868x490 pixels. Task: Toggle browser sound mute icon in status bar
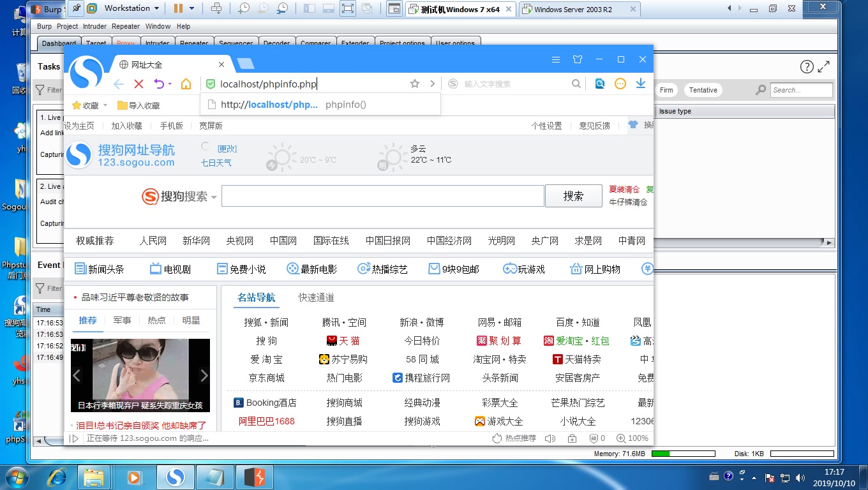[550, 438]
